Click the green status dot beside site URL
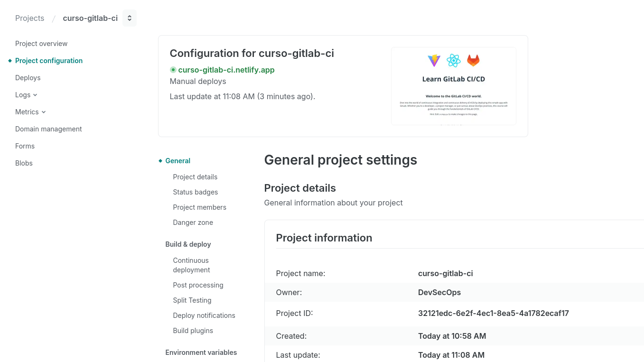The height and width of the screenshot is (362, 644). [173, 70]
